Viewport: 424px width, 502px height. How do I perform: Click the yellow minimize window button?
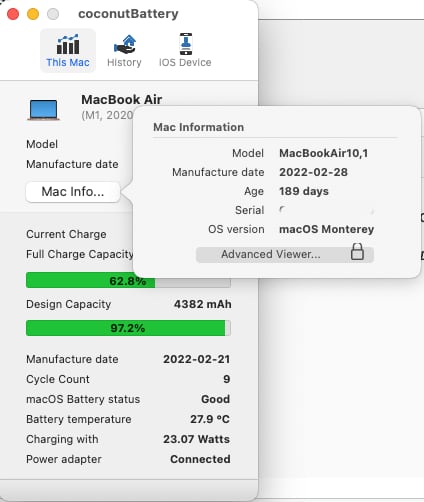33,14
